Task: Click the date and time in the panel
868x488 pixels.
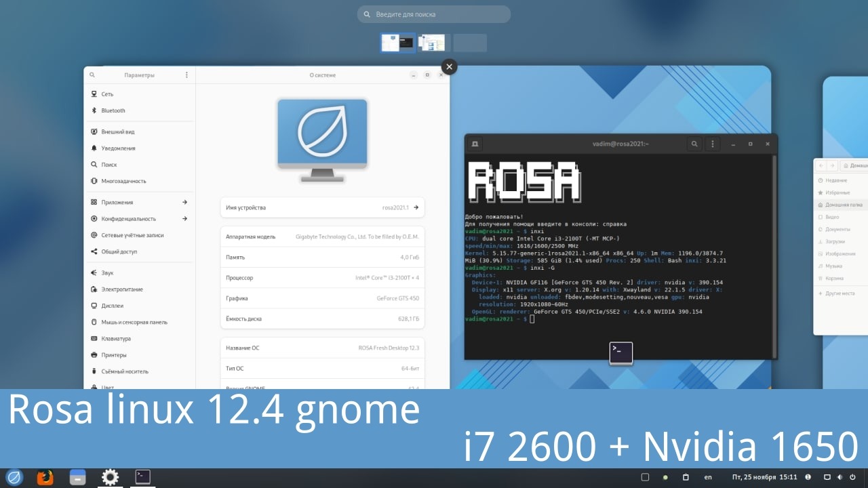Action: click(765, 477)
